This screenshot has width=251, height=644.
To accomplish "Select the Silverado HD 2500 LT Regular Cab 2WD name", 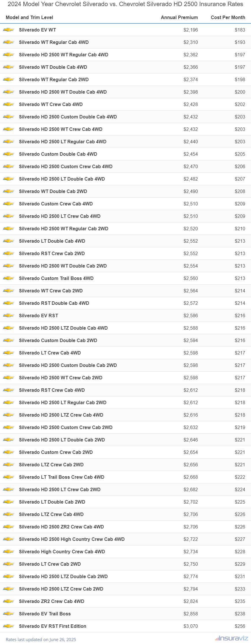I will [x=63, y=402].
